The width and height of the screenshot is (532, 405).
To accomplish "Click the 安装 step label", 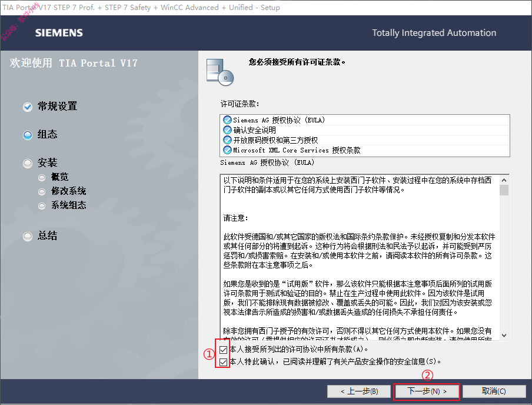I will [48, 163].
